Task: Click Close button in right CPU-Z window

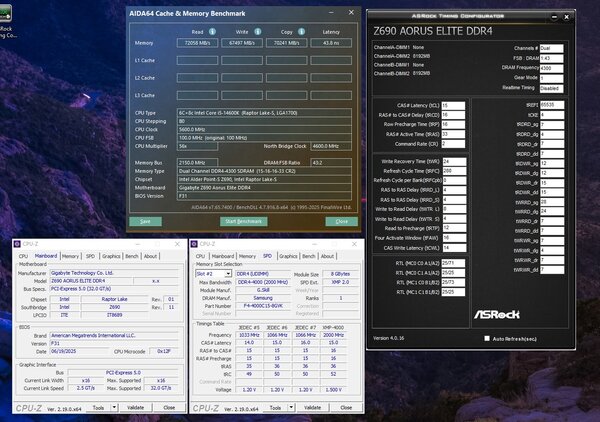Action: click(346, 407)
